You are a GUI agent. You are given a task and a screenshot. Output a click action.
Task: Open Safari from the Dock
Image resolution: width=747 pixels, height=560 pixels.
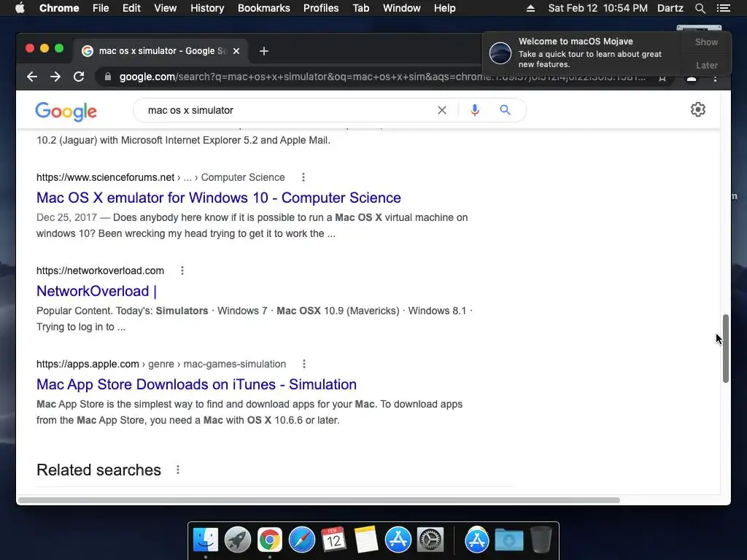click(301, 540)
